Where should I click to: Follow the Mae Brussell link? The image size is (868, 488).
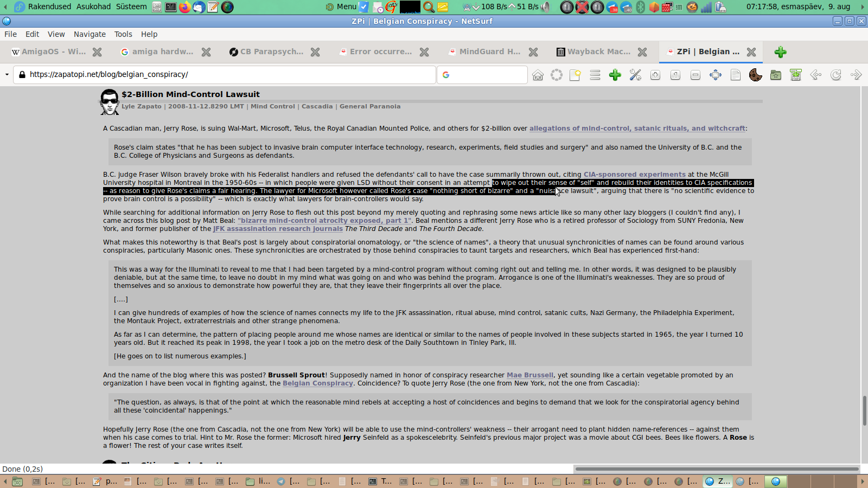click(530, 375)
